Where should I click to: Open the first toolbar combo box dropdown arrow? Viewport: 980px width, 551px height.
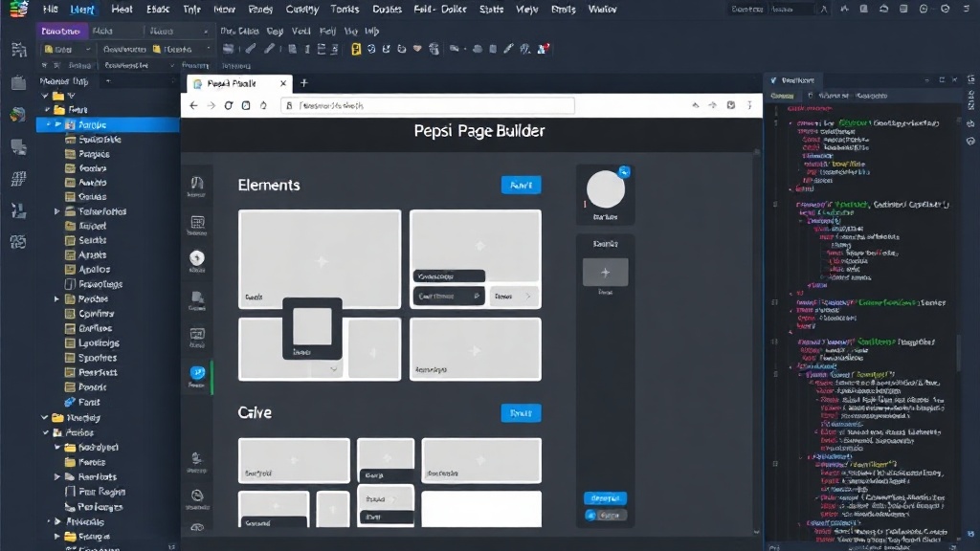87,49
